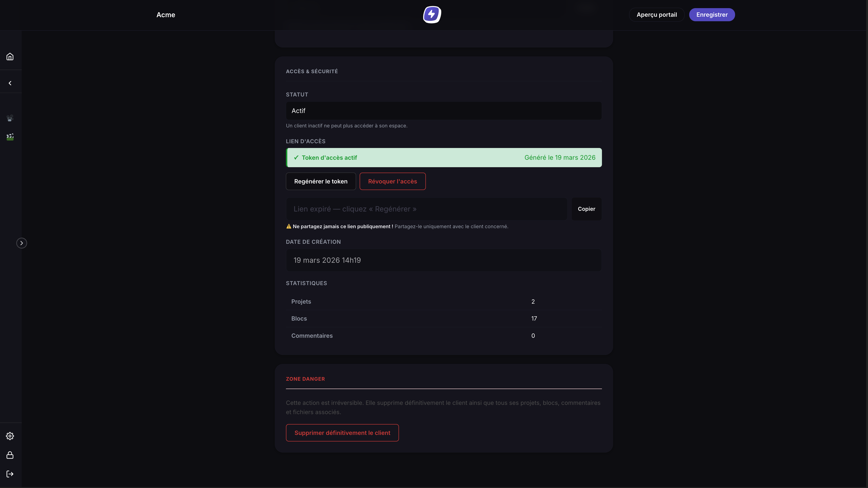Click the expired access link field
This screenshot has width=868, height=488.
click(x=427, y=209)
